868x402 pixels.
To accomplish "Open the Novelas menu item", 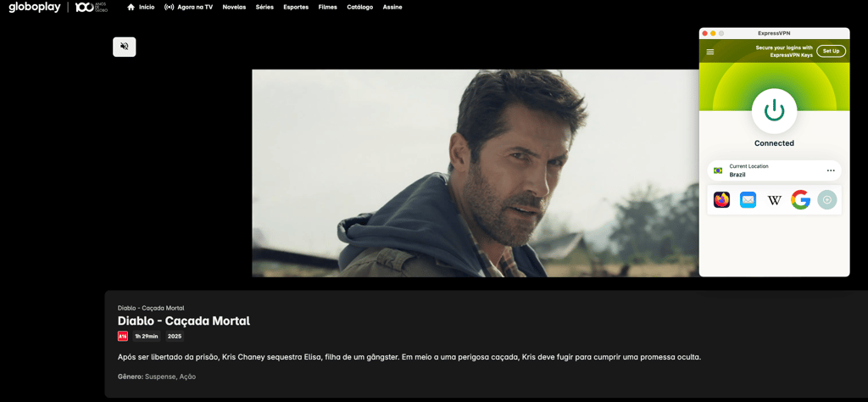I will [x=234, y=7].
